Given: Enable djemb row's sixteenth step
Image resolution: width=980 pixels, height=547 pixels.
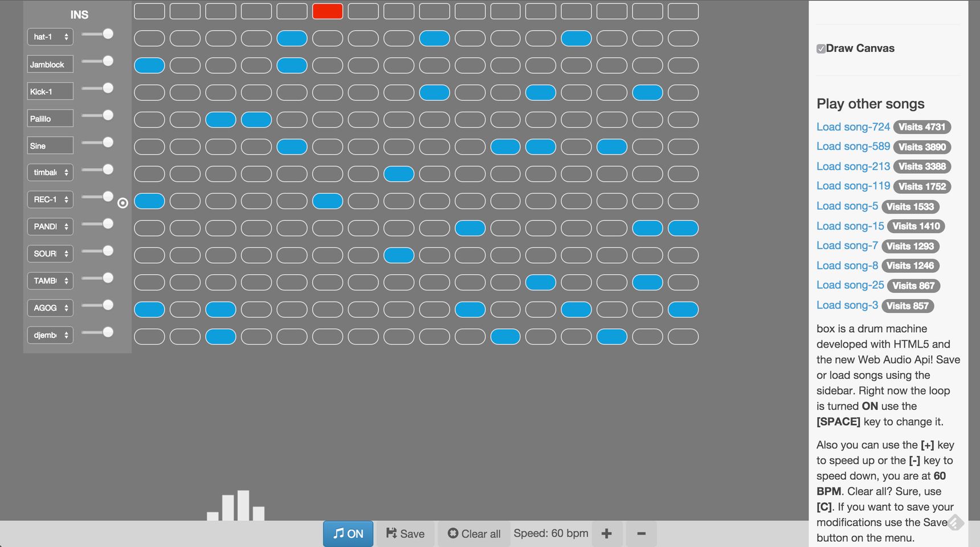Looking at the screenshot, I should (x=683, y=337).
